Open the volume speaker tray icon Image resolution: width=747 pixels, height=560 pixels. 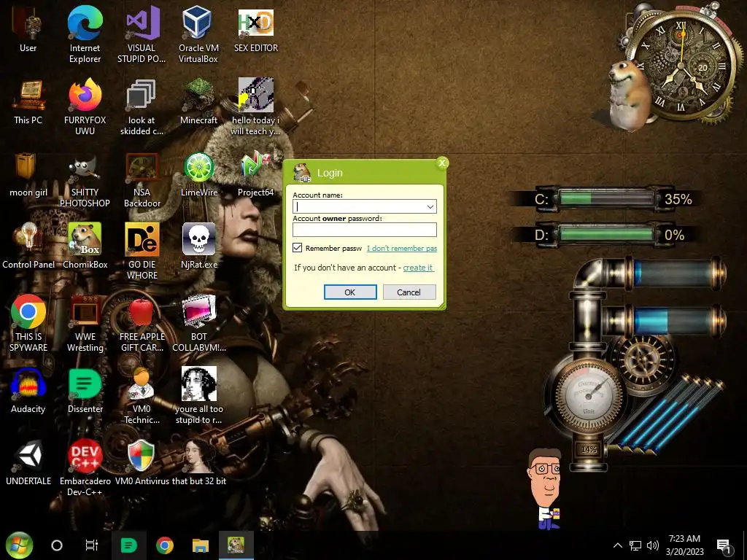point(653,545)
